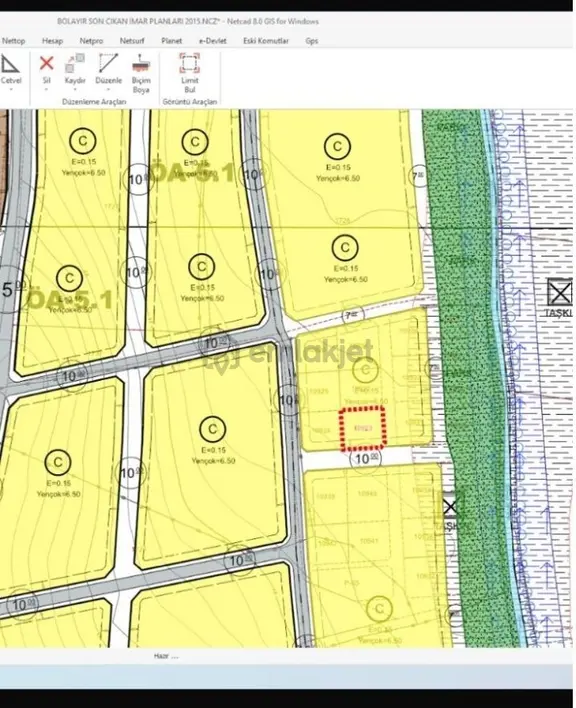
Task: Open the Gps menu
Action: (311, 41)
